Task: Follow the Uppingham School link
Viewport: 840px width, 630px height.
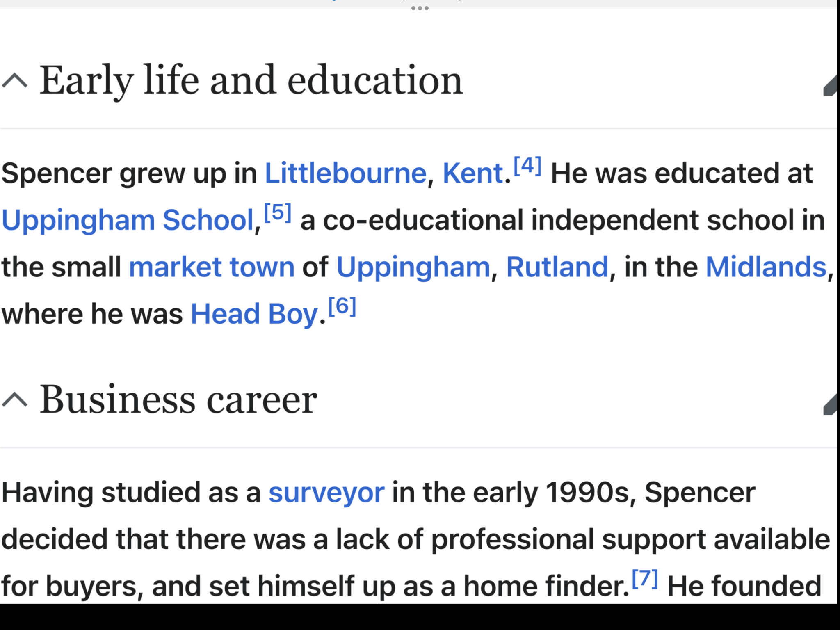Action: tap(128, 221)
